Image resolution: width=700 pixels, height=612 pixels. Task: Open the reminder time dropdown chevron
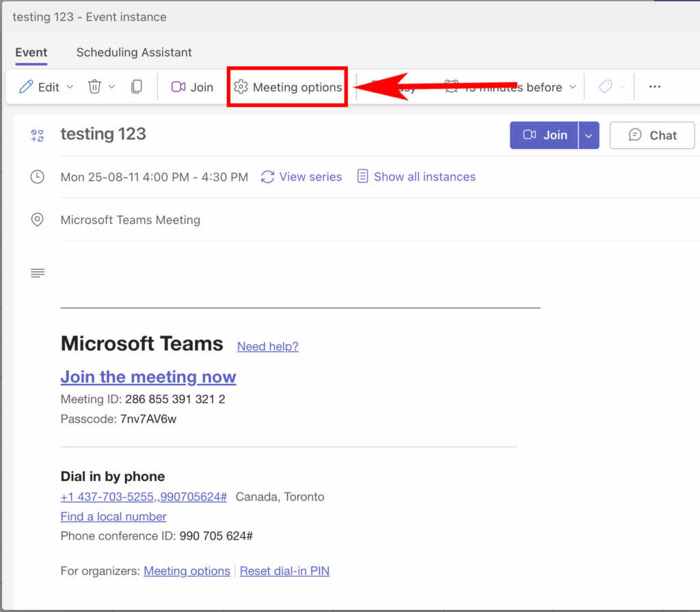coord(573,87)
